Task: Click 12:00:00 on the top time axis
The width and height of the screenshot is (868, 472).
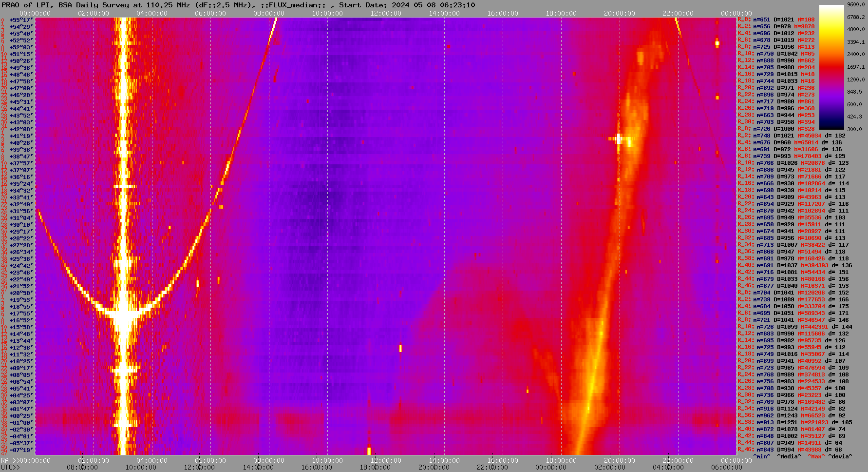Action: pos(386,14)
